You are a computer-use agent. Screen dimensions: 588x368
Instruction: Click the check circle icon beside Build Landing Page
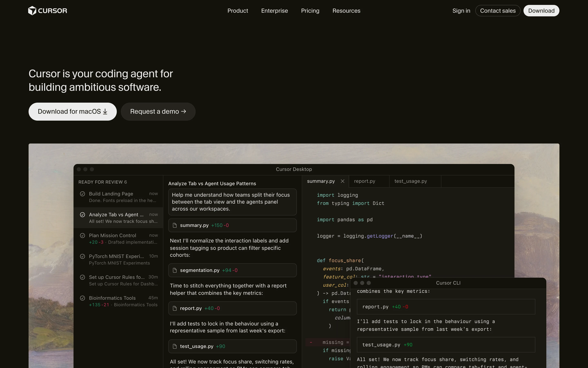point(83,194)
